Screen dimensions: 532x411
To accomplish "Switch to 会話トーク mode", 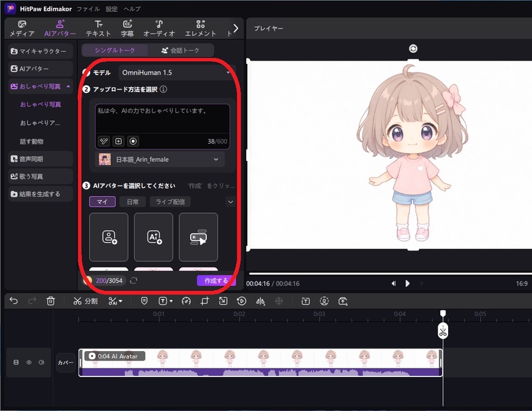I will (180, 51).
